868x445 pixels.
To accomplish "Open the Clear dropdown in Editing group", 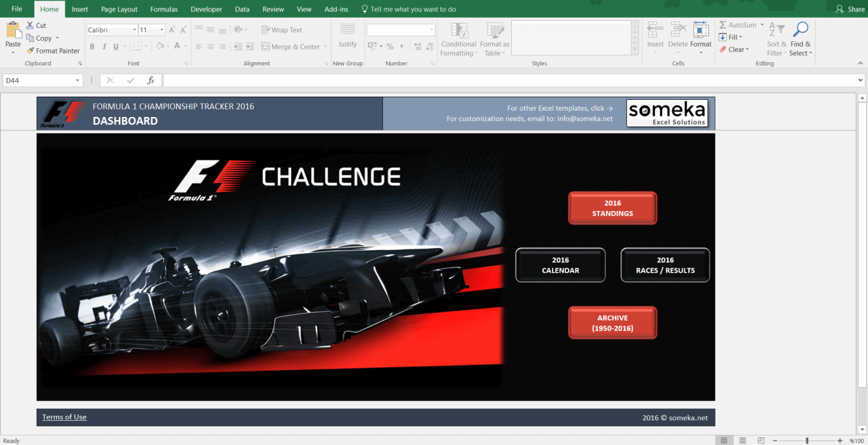I will point(734,50).
